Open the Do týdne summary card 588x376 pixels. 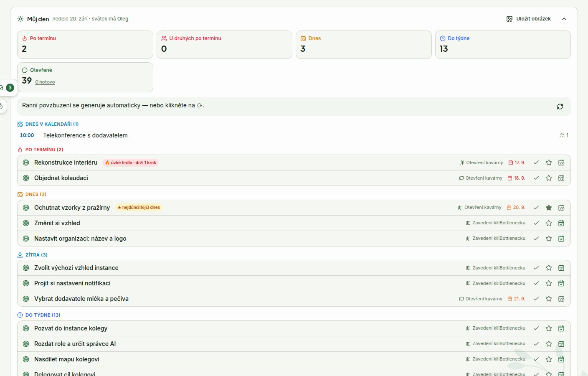click(503, 45)
